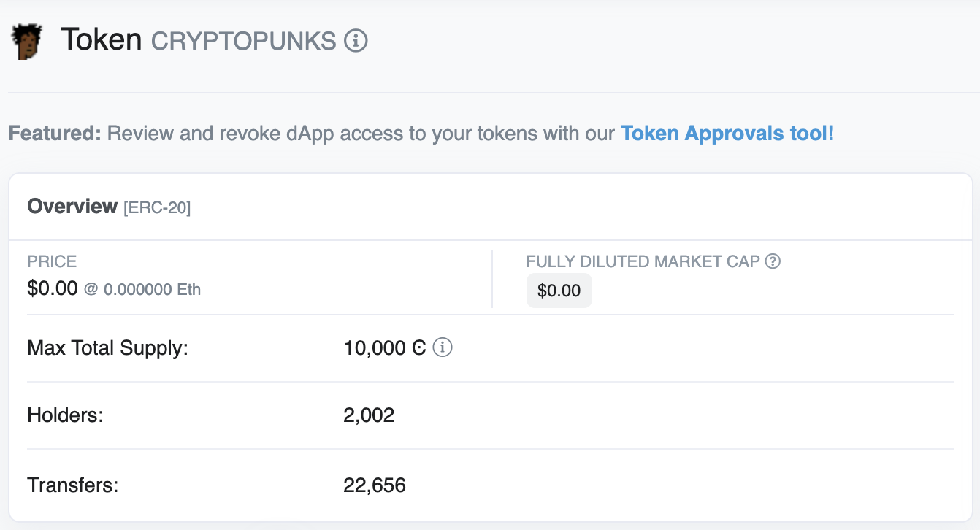
Task: Click the Holders row label
Action: 65,415
